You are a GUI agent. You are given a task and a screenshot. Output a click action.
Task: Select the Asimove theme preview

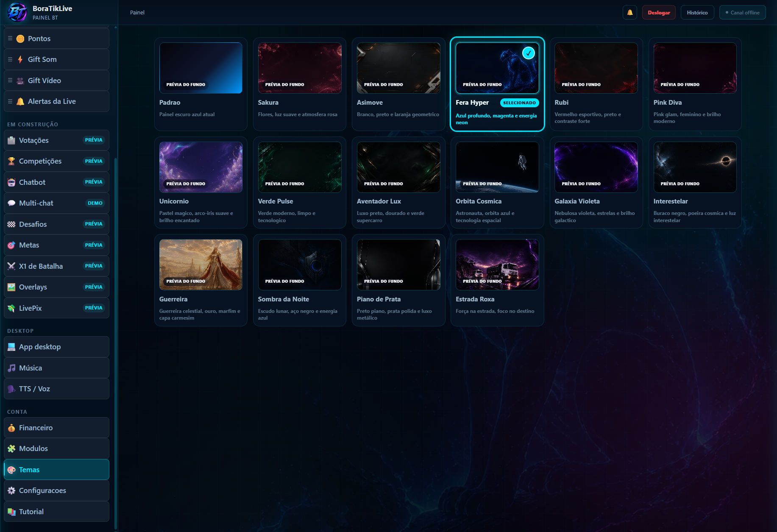point(398,68)
